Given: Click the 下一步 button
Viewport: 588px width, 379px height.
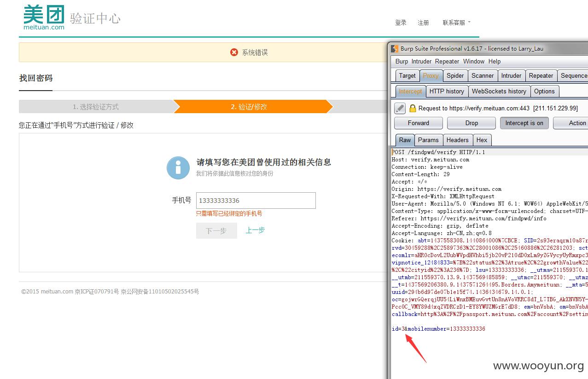Looking at the screenshot, I should pyautogui.click(x=216, y=231).
